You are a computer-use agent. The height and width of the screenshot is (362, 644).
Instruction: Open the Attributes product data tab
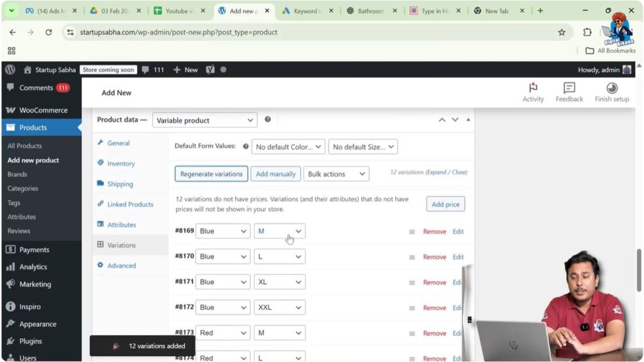coord(121,225)
